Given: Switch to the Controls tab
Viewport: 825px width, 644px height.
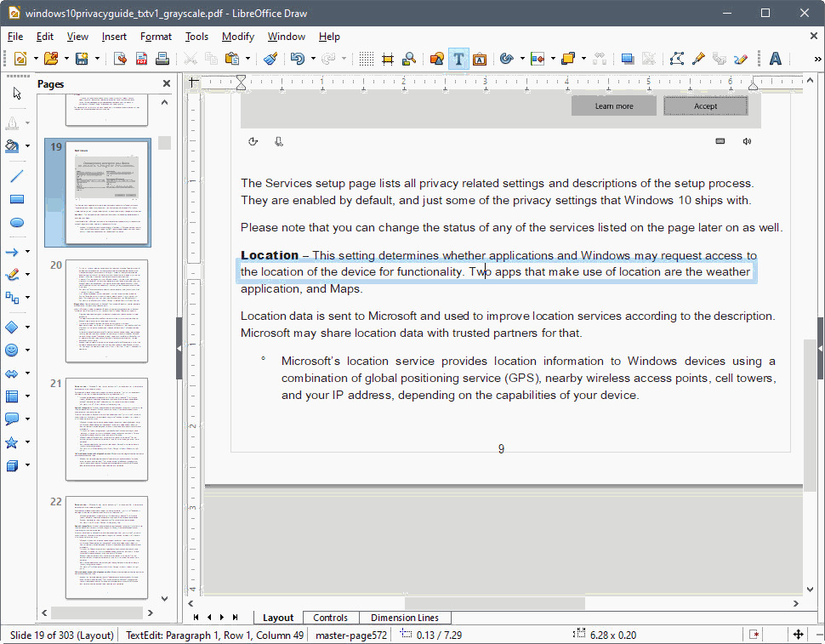Looking at the screenshot, I should 331,618.
